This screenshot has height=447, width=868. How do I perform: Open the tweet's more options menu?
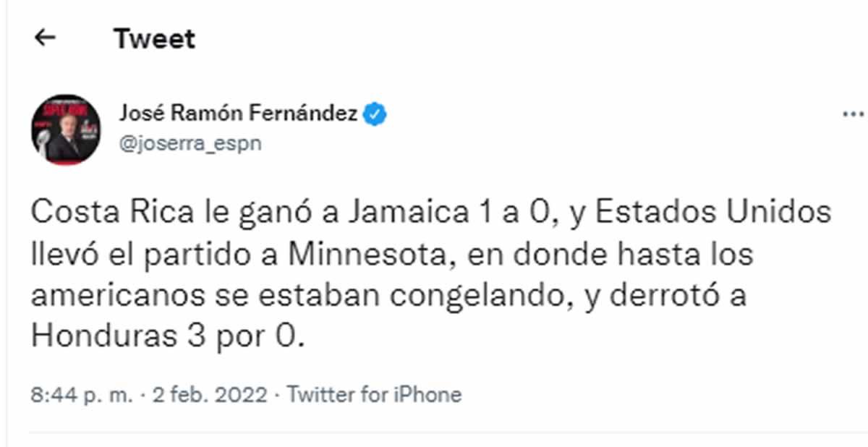(x=854, y=115)
